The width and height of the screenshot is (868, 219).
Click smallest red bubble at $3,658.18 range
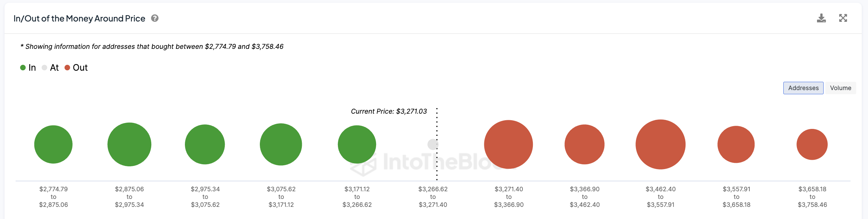coord(812,144)
